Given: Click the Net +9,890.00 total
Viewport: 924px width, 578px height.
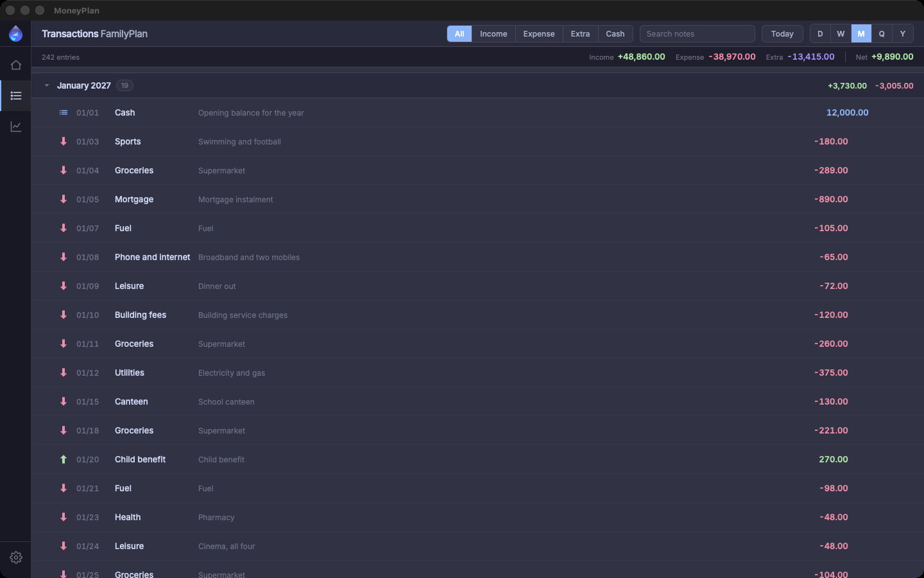Looking at the screenshot, I should pyautogui.click(x=884, y=57).
